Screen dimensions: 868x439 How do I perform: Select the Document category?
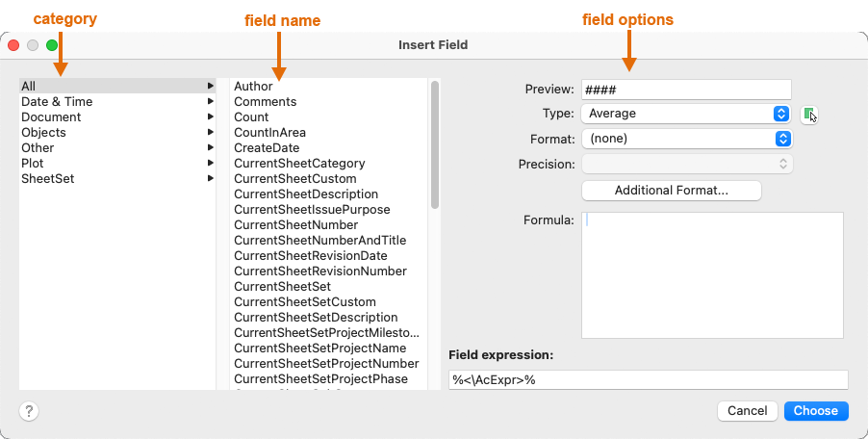(x=51, y=117)
